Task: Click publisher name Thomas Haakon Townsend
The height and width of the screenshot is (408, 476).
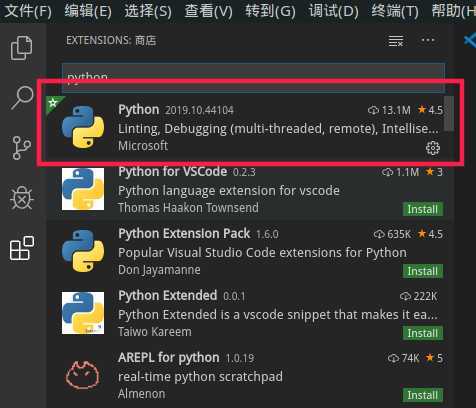Action: [188, 208]
